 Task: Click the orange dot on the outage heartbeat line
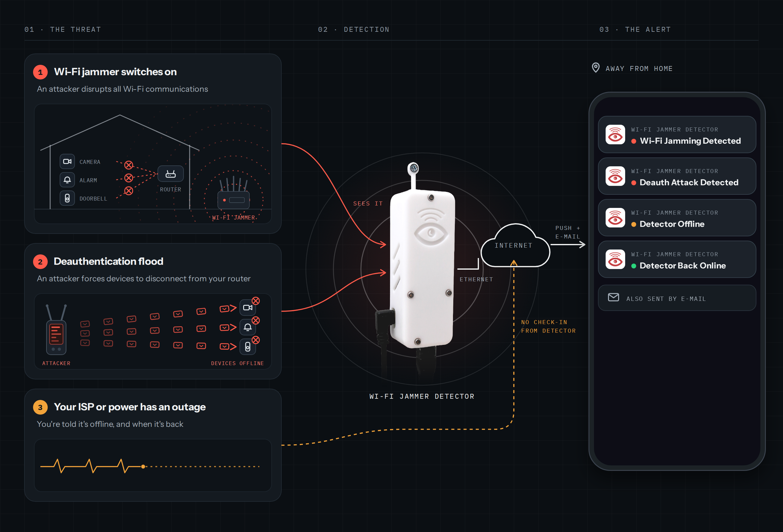143,467
